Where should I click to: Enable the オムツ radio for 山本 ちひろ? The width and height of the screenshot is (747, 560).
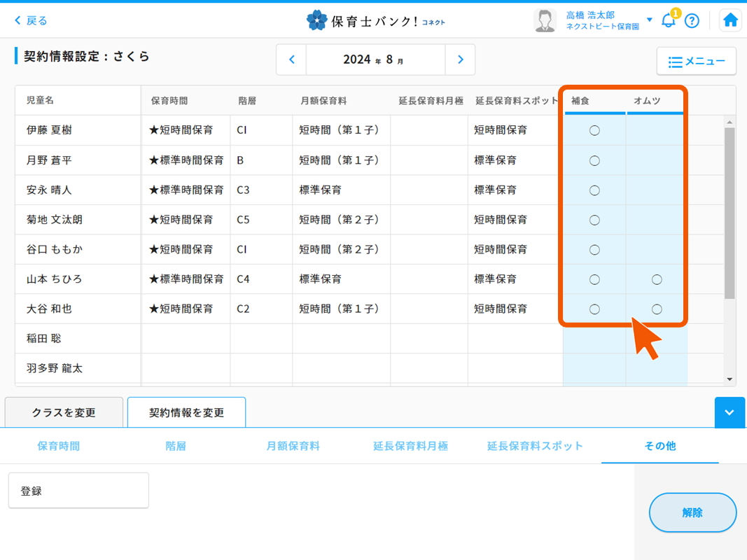(656, 279)
